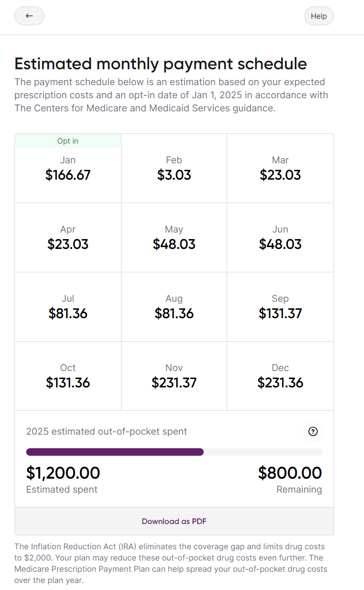364x590 pixels.
Task: Select the May $48.03 payment cell
Action: coord(174,238)
